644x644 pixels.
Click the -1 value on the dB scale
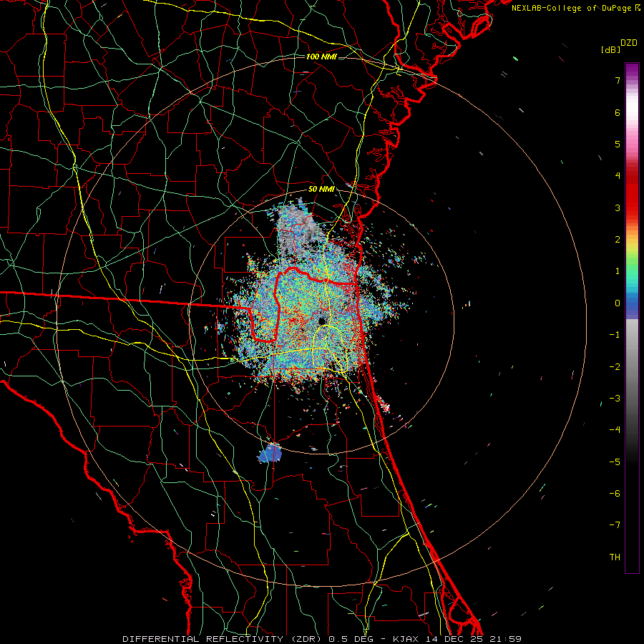pos(615,335)
